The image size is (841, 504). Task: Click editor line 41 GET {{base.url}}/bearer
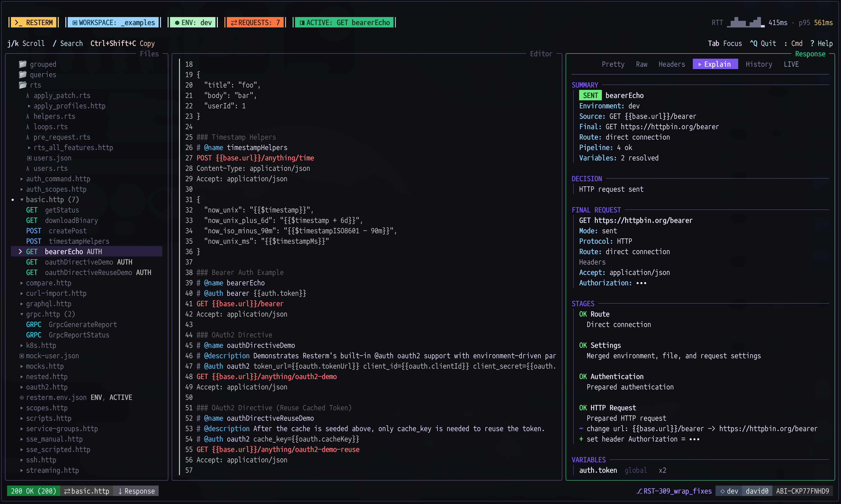click(x=240, y=304)
